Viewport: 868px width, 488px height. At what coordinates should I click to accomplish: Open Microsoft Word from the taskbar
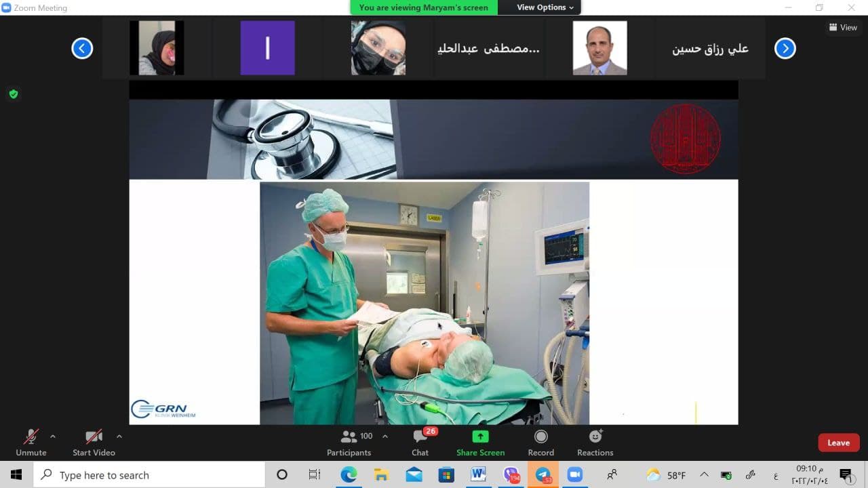pyautogui.click(x=478, y=474)
